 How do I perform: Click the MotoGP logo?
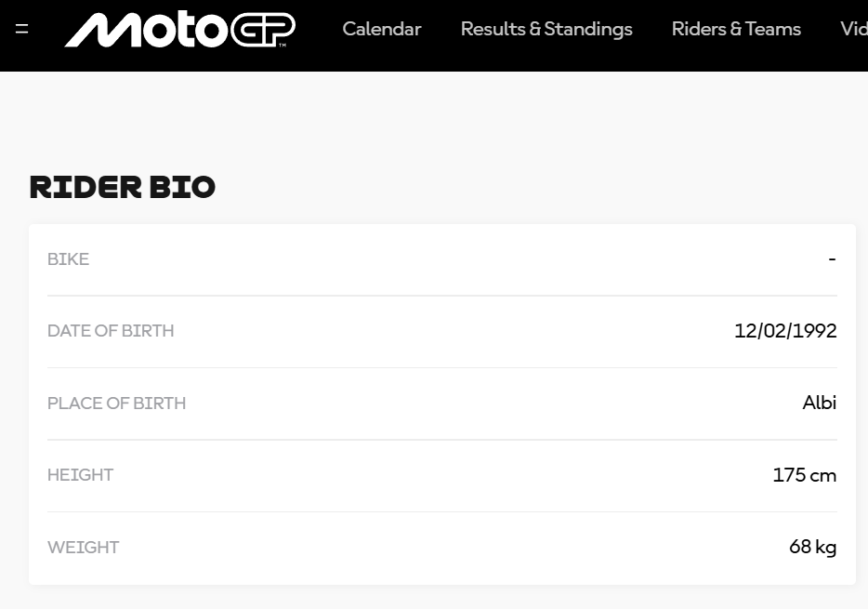tap(180, 30)
